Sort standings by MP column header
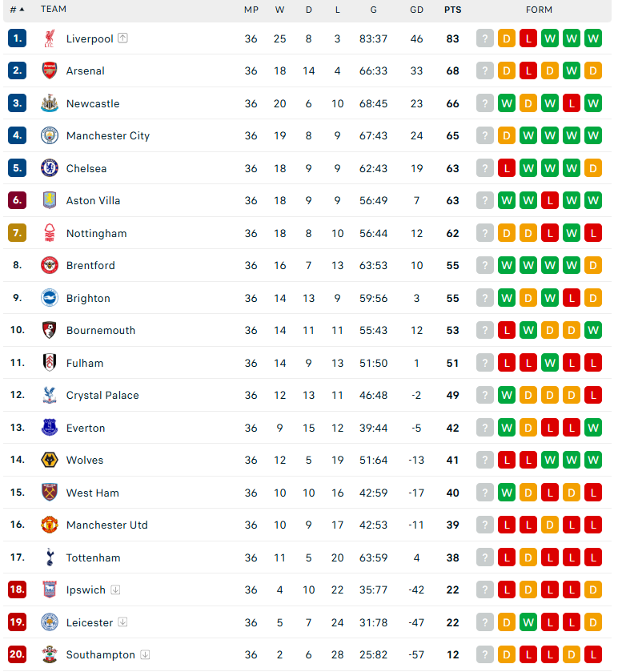 [x=251, y=10]
